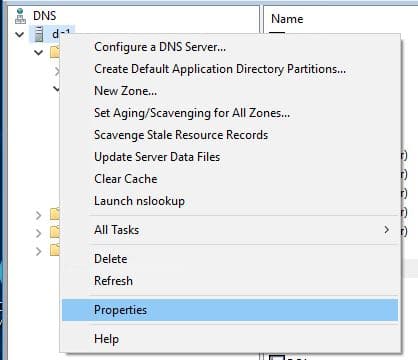This screenshot has height=360, width=418.
Task: Open Set Aging/Scavenging for All Zones
Action: (230, 113)
